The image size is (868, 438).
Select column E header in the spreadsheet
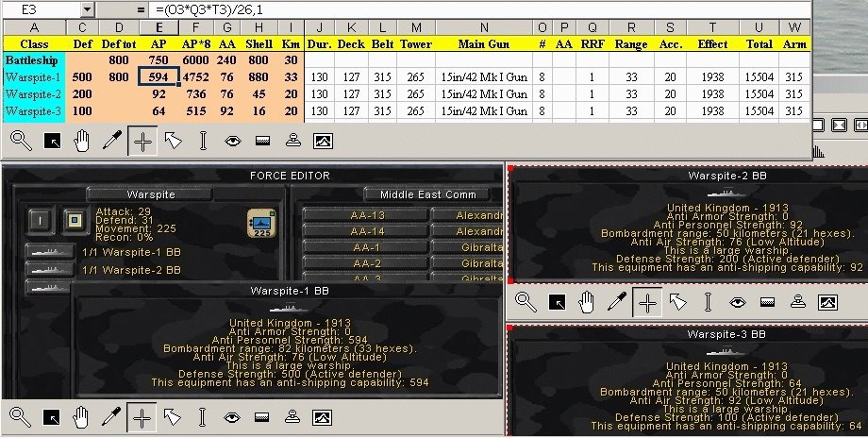(159, 27)
